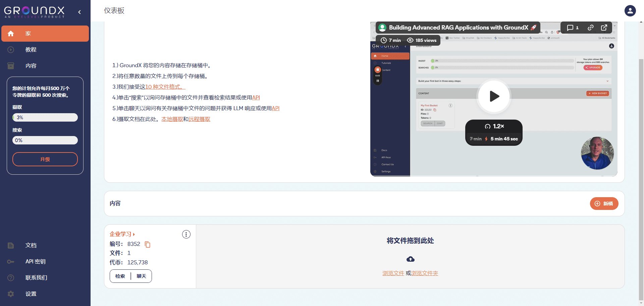Click the settings gear icon

click(11, 294)
